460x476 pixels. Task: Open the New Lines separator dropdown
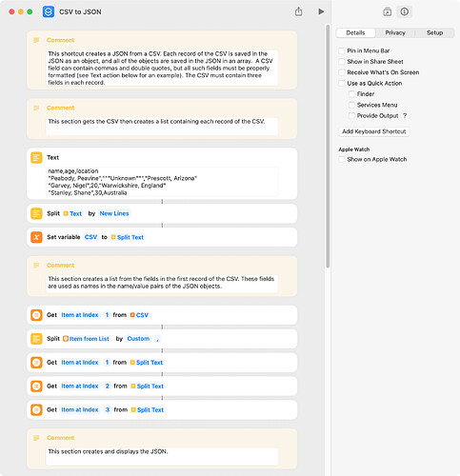click(114, 213)
